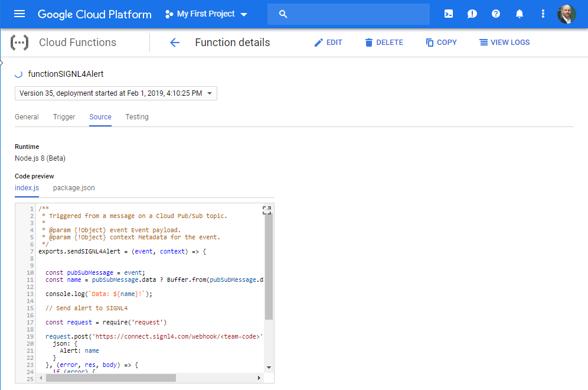Select the package.json file tab

[74, 188]
